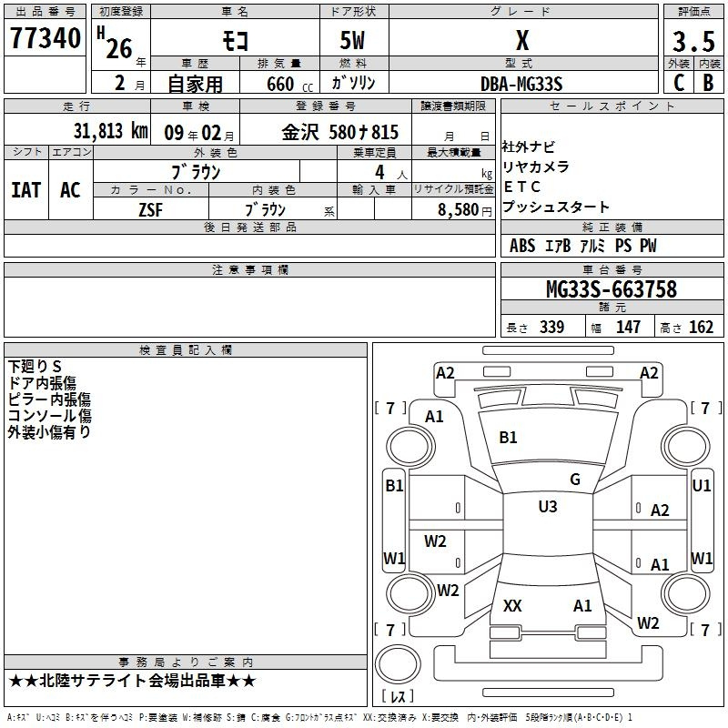Click the B1 mark on the hood
This screenshot has height=728, width=728.
click(508, 438)
